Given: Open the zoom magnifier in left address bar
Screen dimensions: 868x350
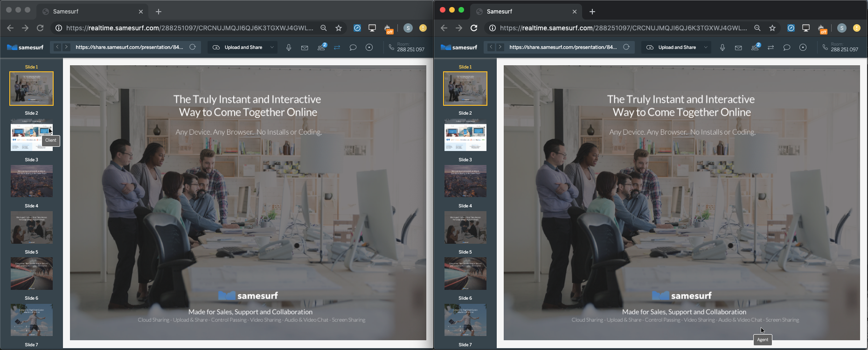Looking at the screenshot, I should click(x=323, y=28).
